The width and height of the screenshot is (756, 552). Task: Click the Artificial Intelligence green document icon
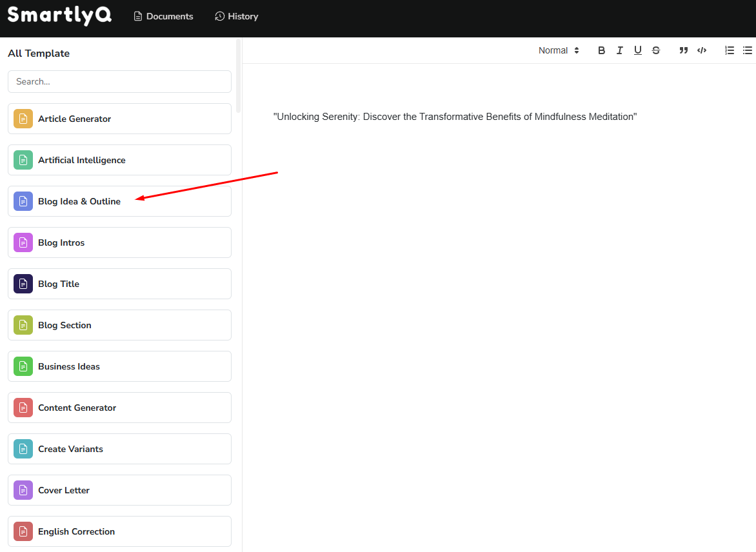click(23, 160)
